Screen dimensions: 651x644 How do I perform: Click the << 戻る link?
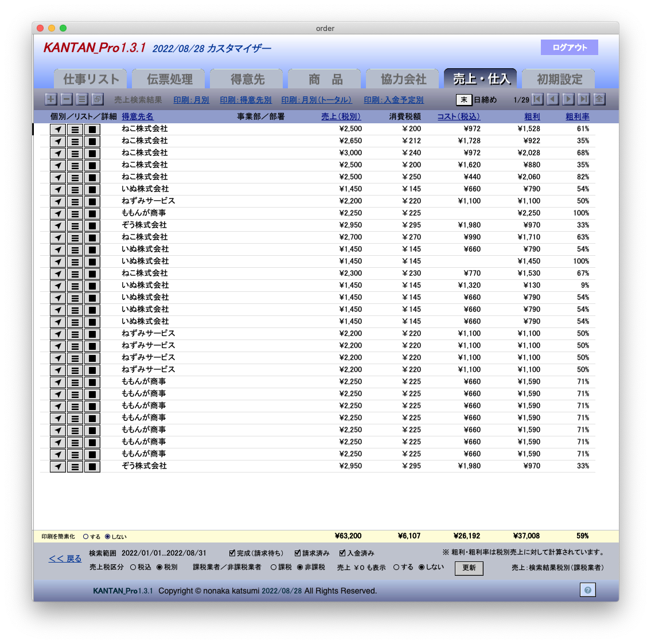click(65, 559)
